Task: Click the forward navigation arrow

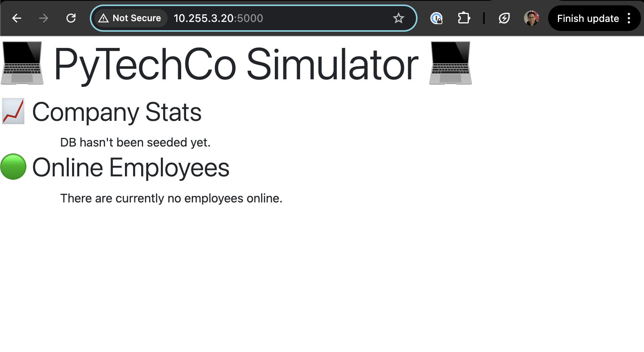Action: tap(44, 18)
